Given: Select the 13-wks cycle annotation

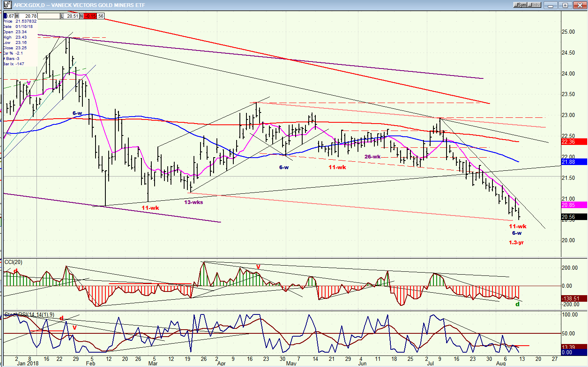Looking at the screenshot, I should [194, 202].
